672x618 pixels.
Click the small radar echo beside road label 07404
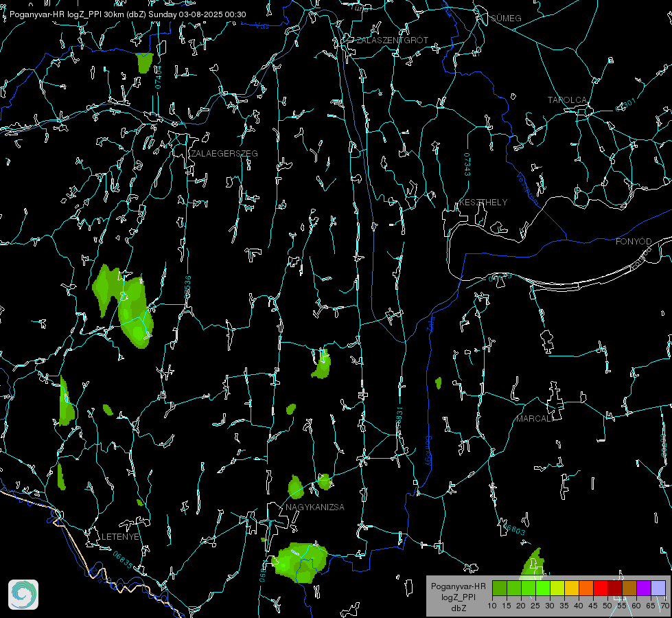pos(144,62)
